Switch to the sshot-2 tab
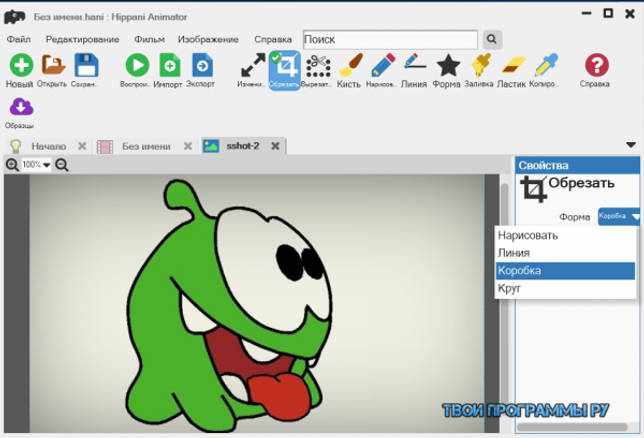 pos(243,146)
